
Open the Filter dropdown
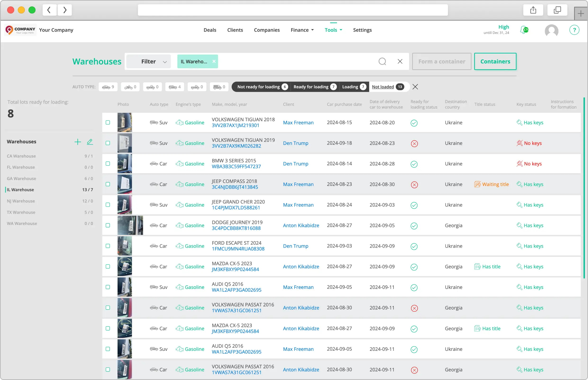pyautogui.click(x=148, y=61)
